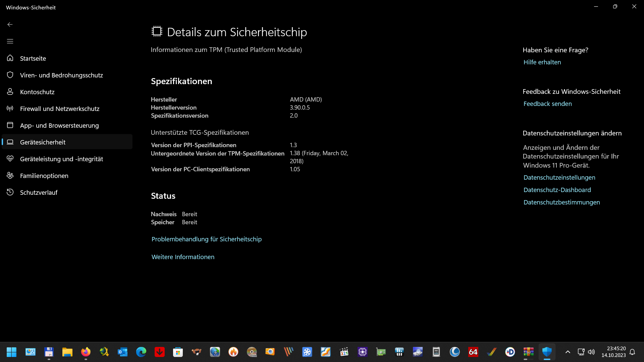Launch WinRAR from the taskbar
Screen dimensions: 644x362
(528, 352)
